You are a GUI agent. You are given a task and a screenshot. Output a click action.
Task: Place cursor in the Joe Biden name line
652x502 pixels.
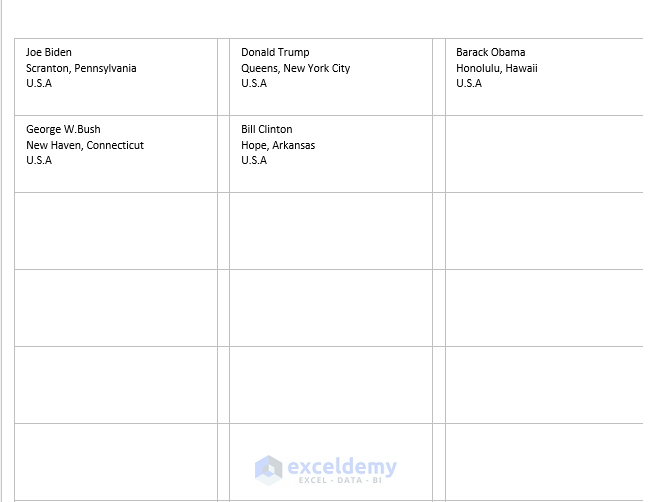point(49,52)
